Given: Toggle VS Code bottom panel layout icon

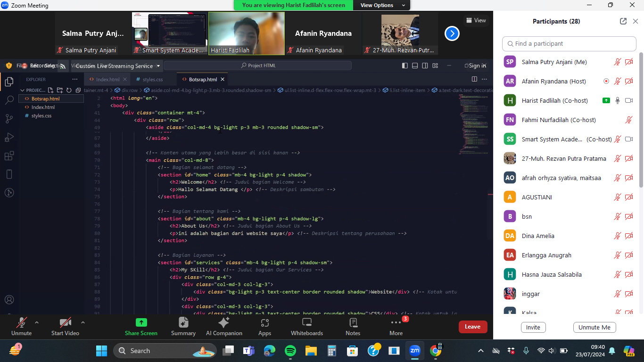Looking at the screenshot, I should coord(415,66).
